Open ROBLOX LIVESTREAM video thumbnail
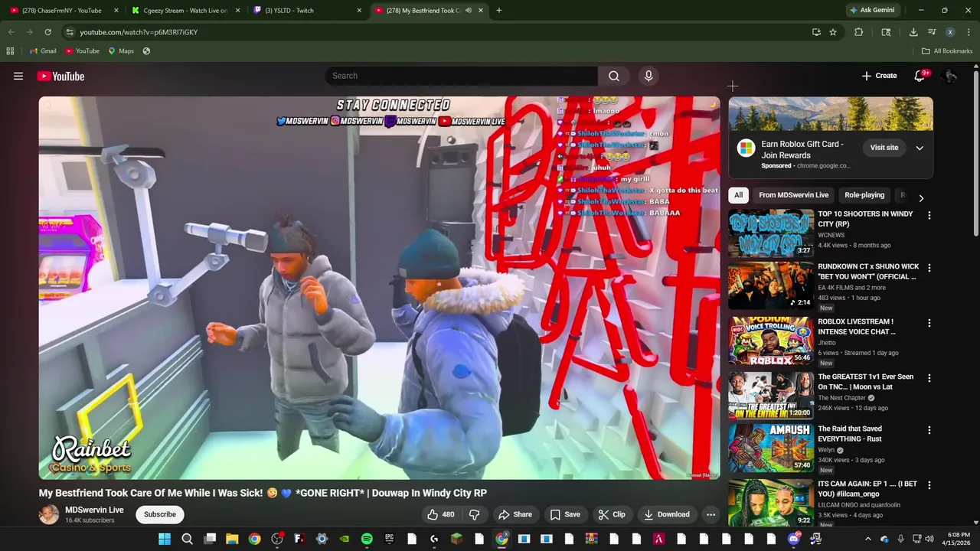The width and height of the screenshot is (980, 551). tap(771, 341)
